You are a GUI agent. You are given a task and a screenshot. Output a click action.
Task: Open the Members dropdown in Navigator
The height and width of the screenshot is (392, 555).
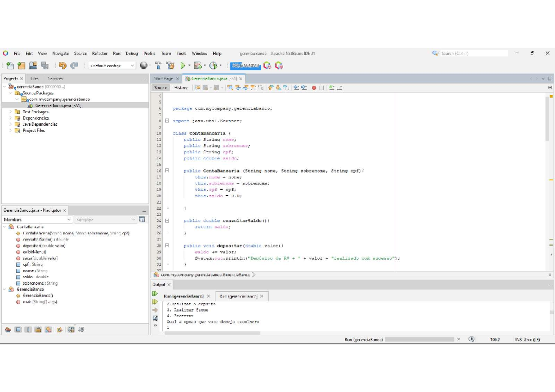37,220
